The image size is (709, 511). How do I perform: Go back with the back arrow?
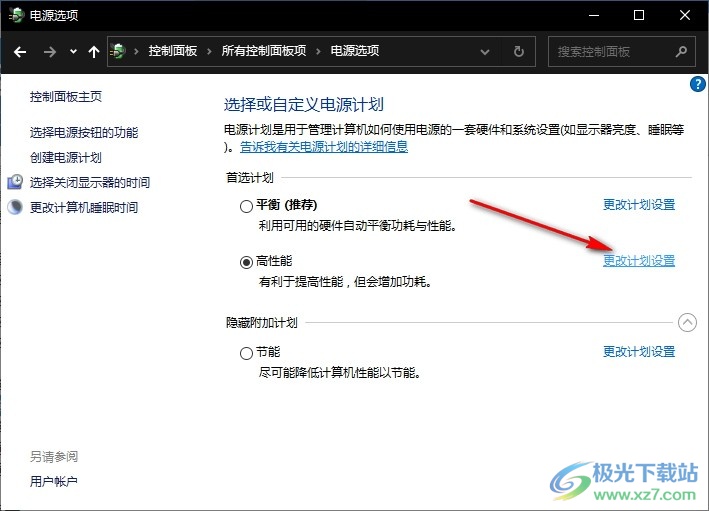pos(20,52)
